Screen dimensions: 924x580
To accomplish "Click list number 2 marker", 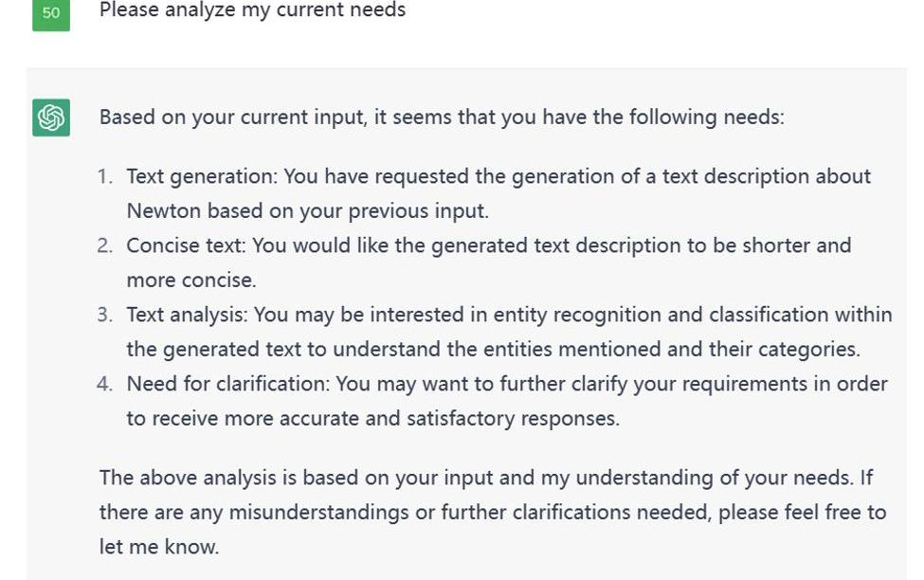I will (x=105, y=245).
